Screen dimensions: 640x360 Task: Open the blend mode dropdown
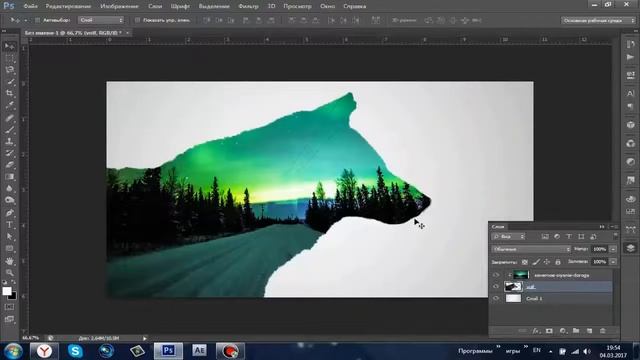(x=531, y=249)
